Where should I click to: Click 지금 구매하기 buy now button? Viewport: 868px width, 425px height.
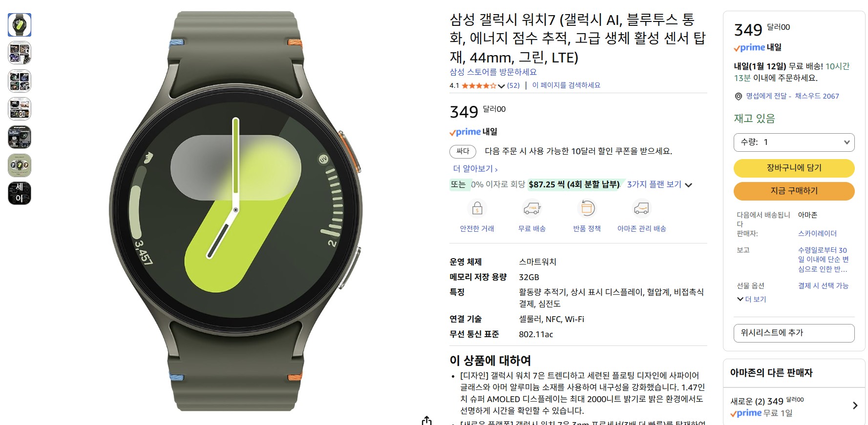[794, 191]
